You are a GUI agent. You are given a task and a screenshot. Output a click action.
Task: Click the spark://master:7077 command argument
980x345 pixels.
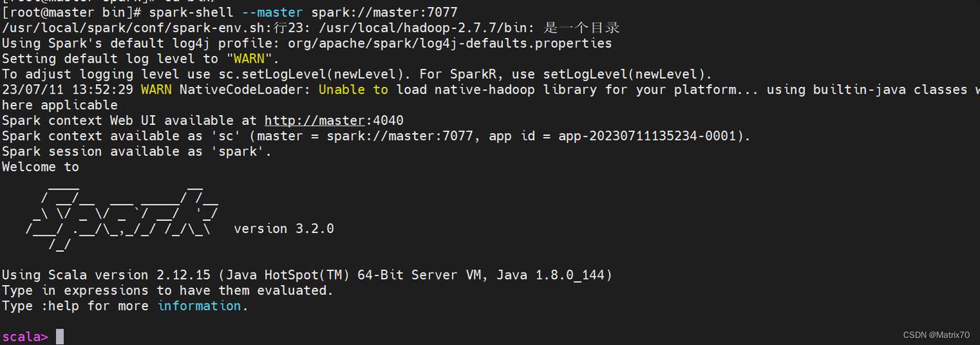384,12
